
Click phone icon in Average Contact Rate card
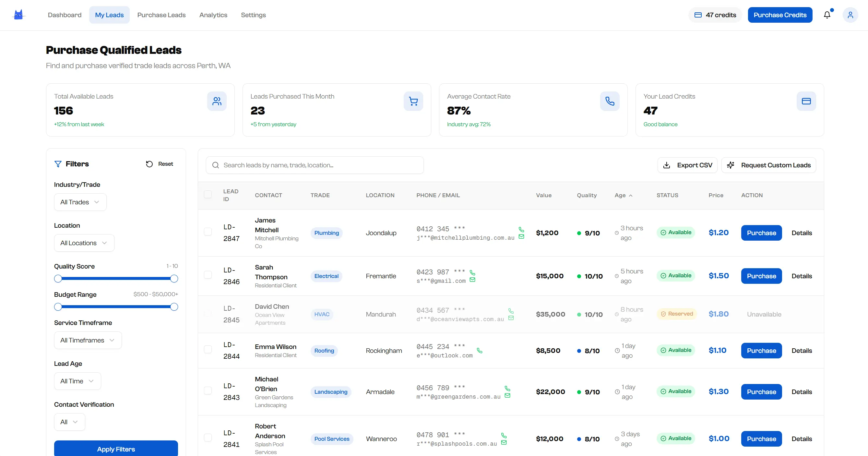point(610,101)
